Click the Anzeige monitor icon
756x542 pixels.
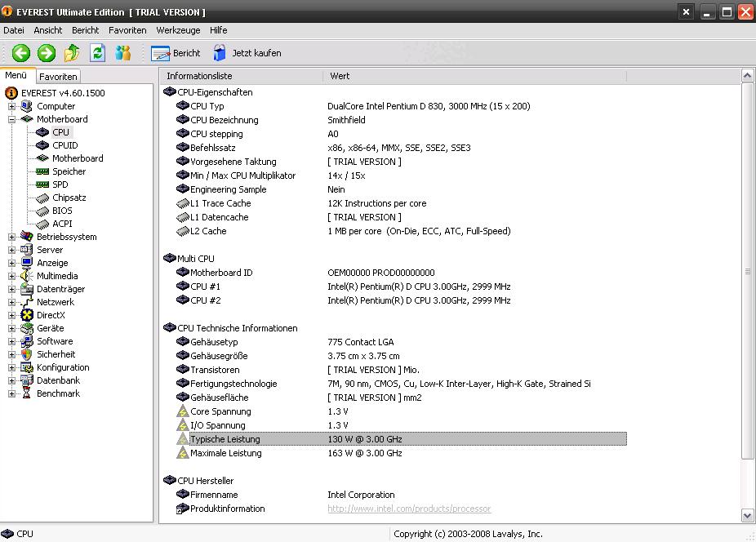(x=27, y=263)
